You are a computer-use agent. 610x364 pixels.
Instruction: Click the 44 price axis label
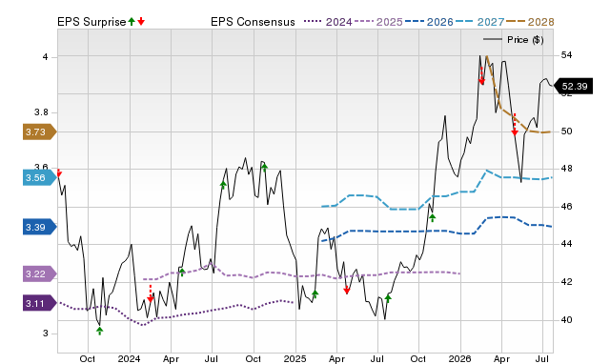pyautogui.click(x=566, y=244)
